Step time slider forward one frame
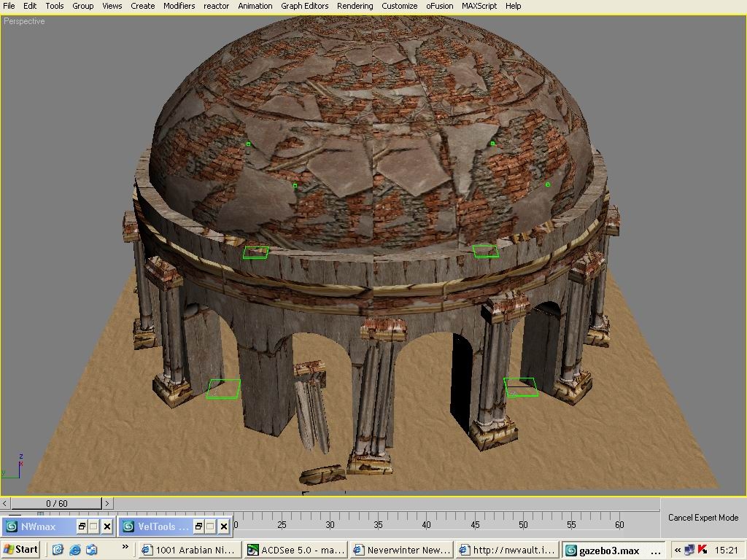The height and width of the screenshot is (560, 747). pyautogui.click(x=107, y=503)
